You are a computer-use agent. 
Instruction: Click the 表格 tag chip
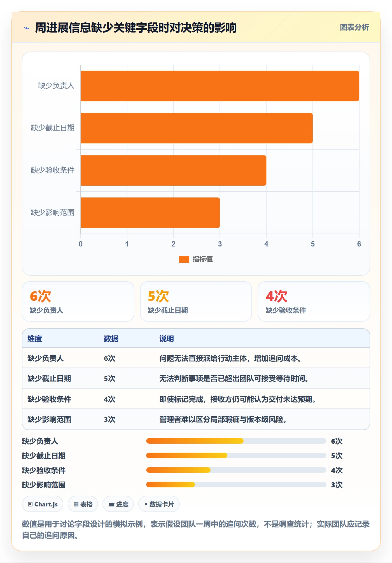pyautogui.click(x=83, y=504)
